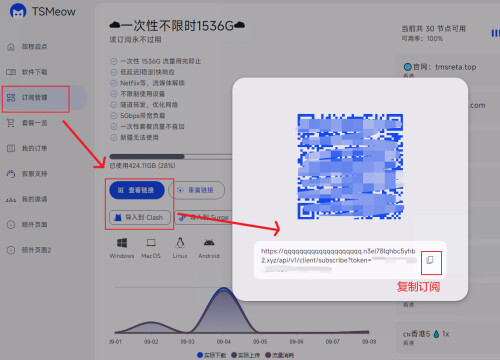Select the Windows download icon

pos(122,243)
